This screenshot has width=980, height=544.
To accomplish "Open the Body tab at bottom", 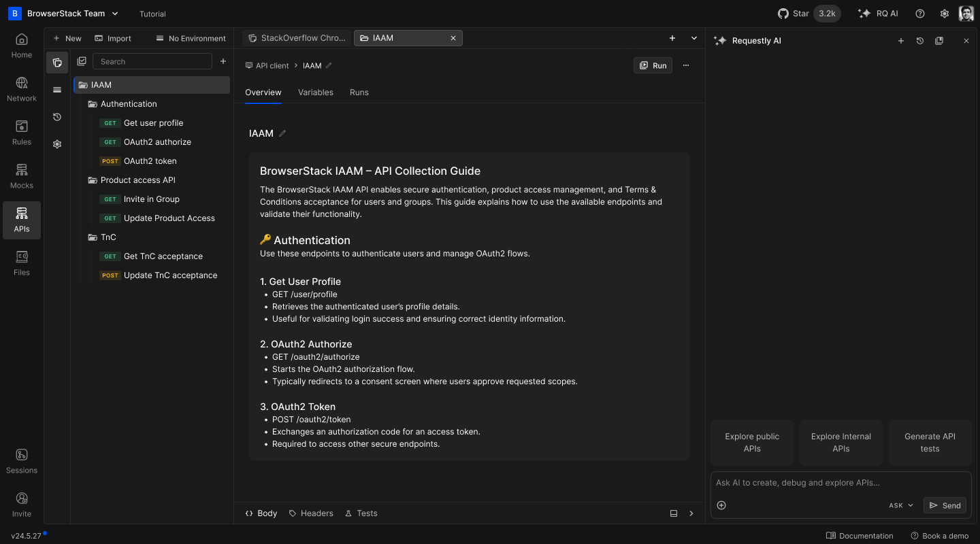I will coord(261,513).
